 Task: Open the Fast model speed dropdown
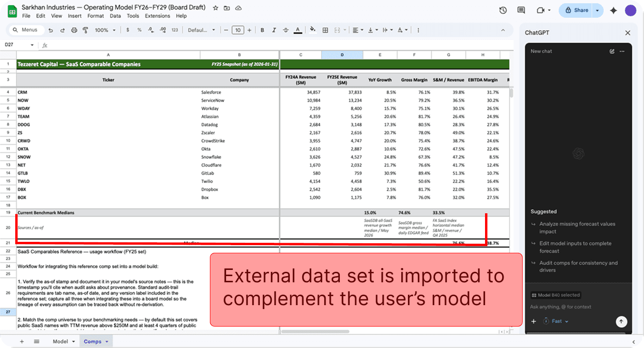556,321
